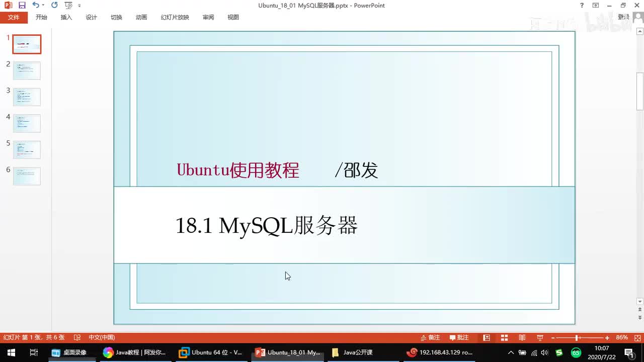This screenshot has height=362, width=644.
Task: Switch to the 视图 ribbon tab
Action: pos(233,17)
